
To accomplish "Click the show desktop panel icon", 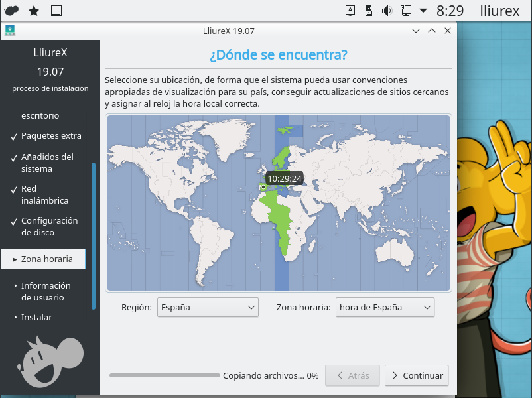I will 56,11.
